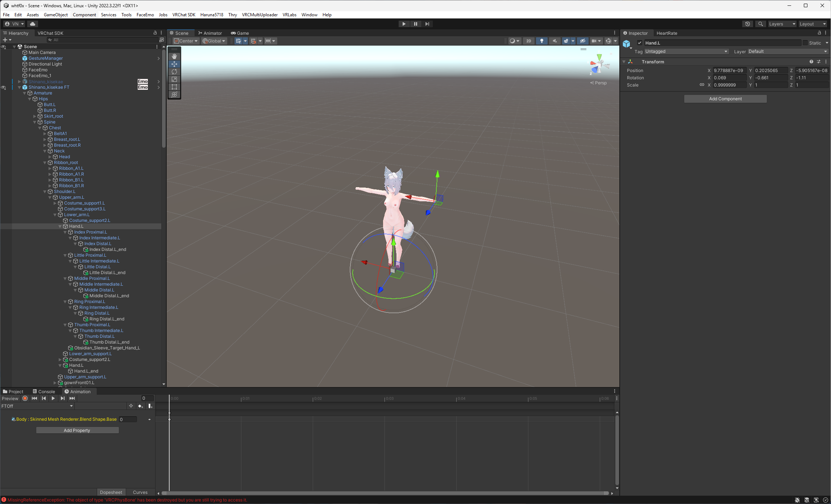Screen dimensions: 831x504
Task: Enable the Static checkbox in Inspector
Action: coord(805,43)
